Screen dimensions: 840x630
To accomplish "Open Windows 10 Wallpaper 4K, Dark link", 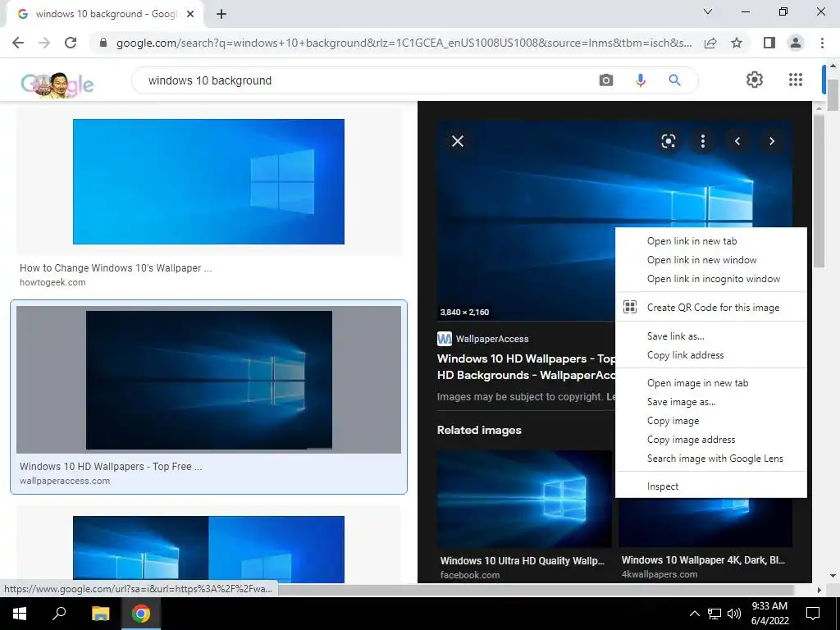I will point(703,559).
